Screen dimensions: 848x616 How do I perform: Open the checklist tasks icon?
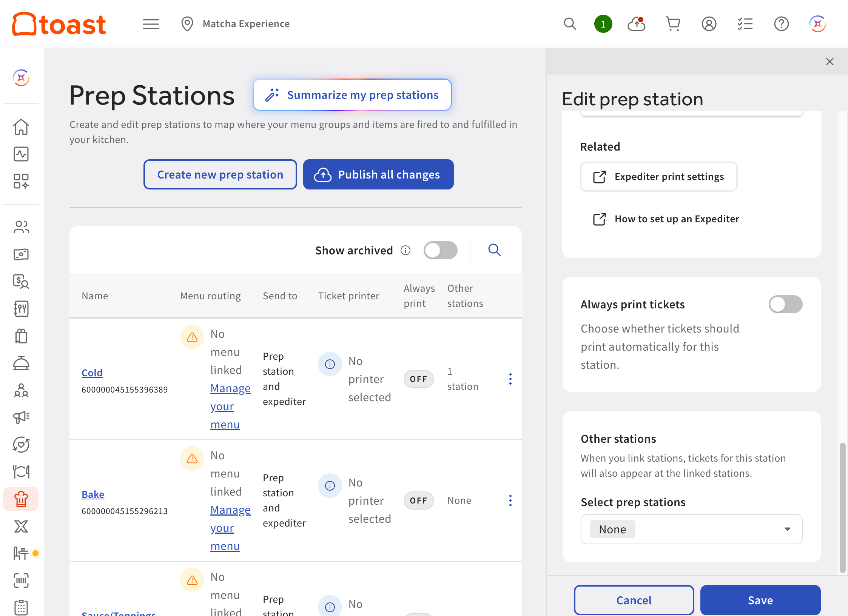click(745, 24)
